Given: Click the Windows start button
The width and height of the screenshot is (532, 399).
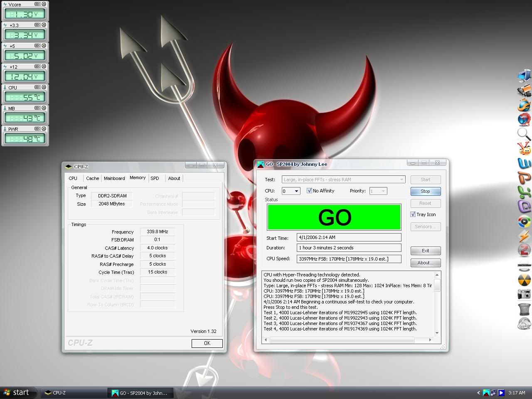Looking at the screenshot, I should click(16, 392).
